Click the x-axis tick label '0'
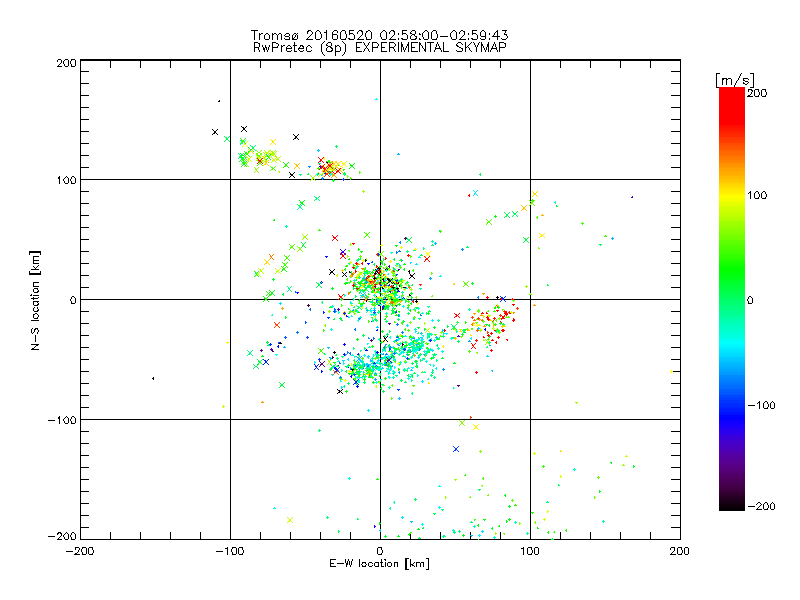The image size is (800, 600). 380,551
